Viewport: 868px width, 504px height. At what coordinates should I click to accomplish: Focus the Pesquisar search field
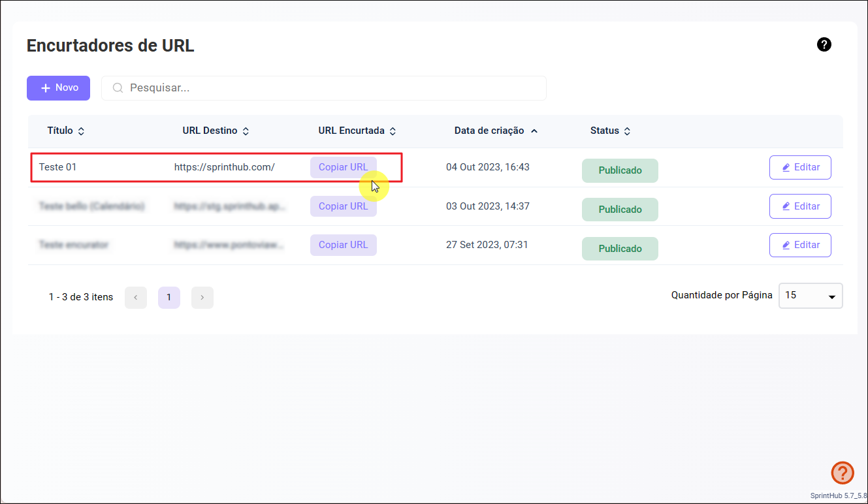click(x=333, y=88)
